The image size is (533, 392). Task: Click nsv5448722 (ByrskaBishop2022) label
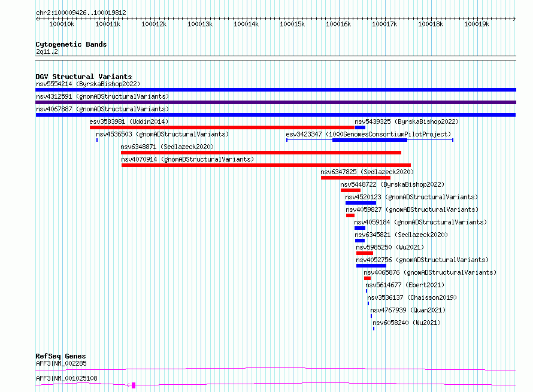[x=392, y=184]
